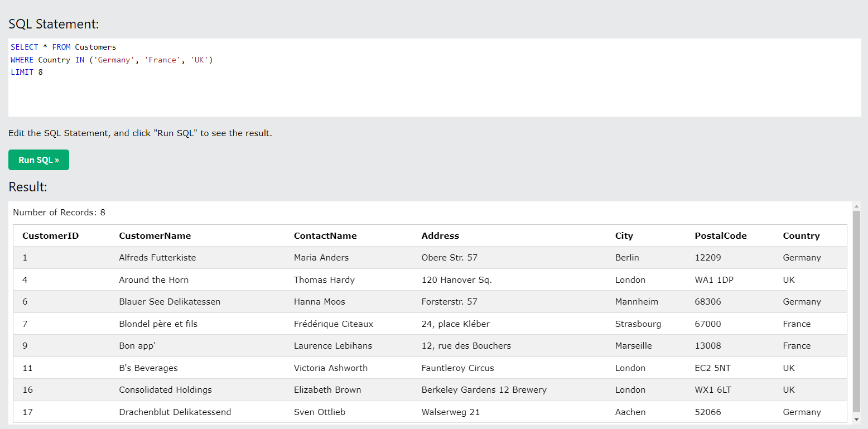The width and height of the screenshot is (868, 429).
Task: Click postal code WX1 6LT
Action: tap(713, 390)
